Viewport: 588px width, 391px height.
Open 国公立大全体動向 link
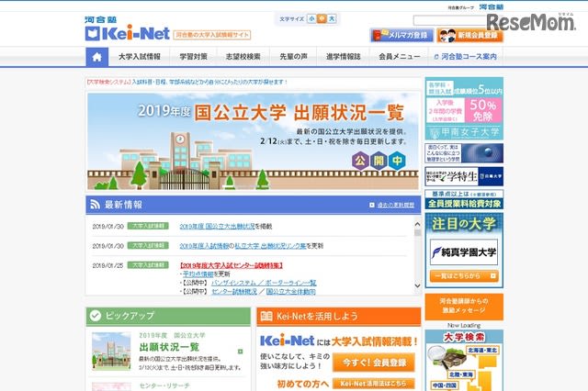pyautogui.click(x=290, y=291)
